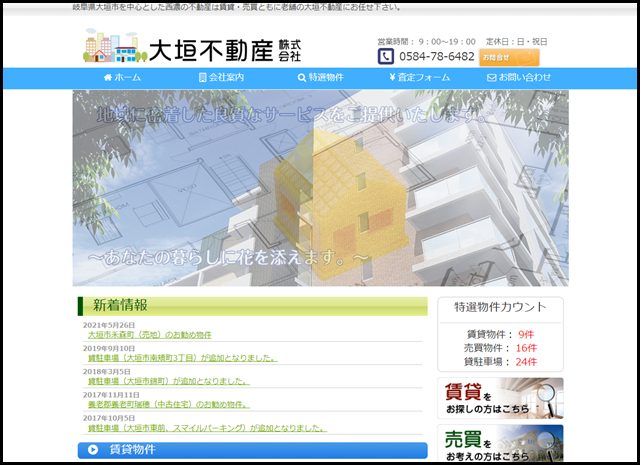The height and width of the screenshot is (465, 640).
Task: Click the house icon in the ホーム menu
Action: click(x=108, y=77)
